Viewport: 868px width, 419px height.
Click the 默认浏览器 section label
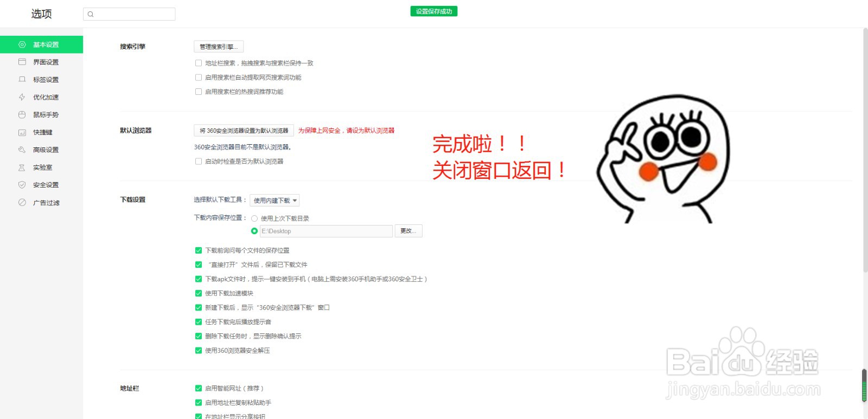(x=136, y=131)
